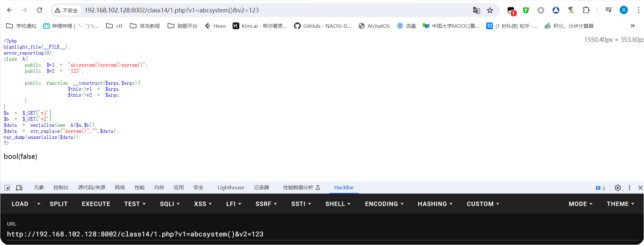Expand the THEME dropdown
Viewport: 644px width, 245px height.
click(x=620, y=204)
